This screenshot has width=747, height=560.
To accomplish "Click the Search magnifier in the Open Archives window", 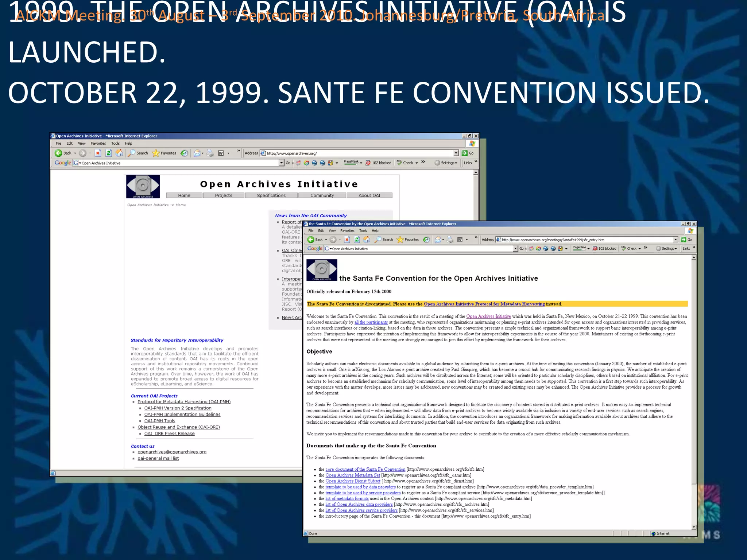I will click(x=132, y=153).
